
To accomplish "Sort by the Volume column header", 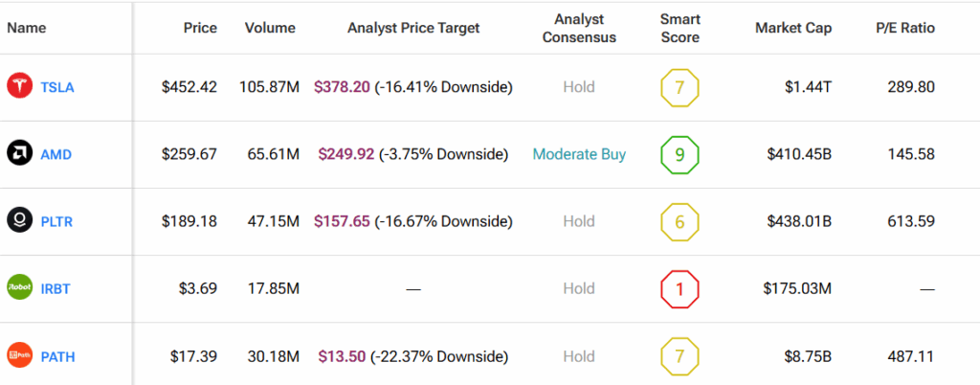I will [x=272, y=28].
